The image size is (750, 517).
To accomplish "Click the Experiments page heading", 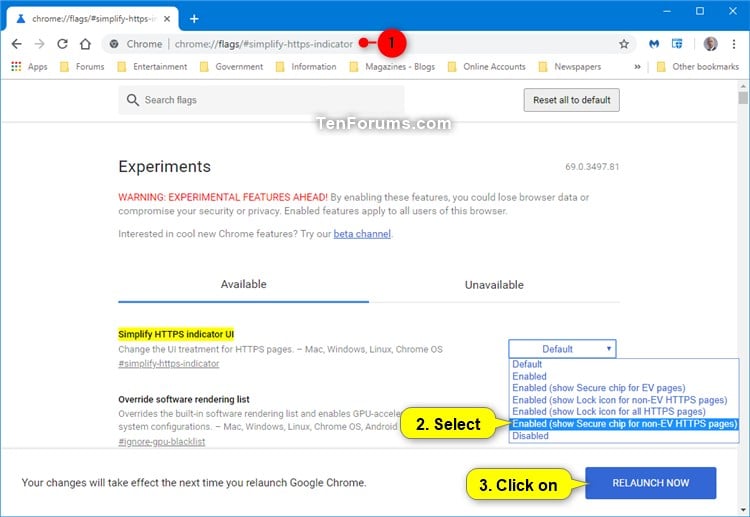I will [x=165, y=166].
